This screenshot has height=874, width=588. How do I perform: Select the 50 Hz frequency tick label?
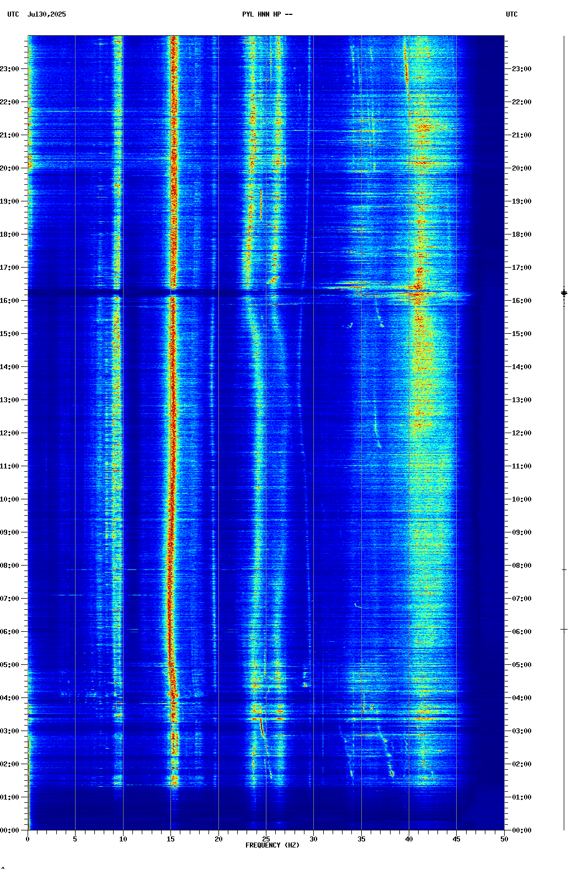[x=504, y=839]
